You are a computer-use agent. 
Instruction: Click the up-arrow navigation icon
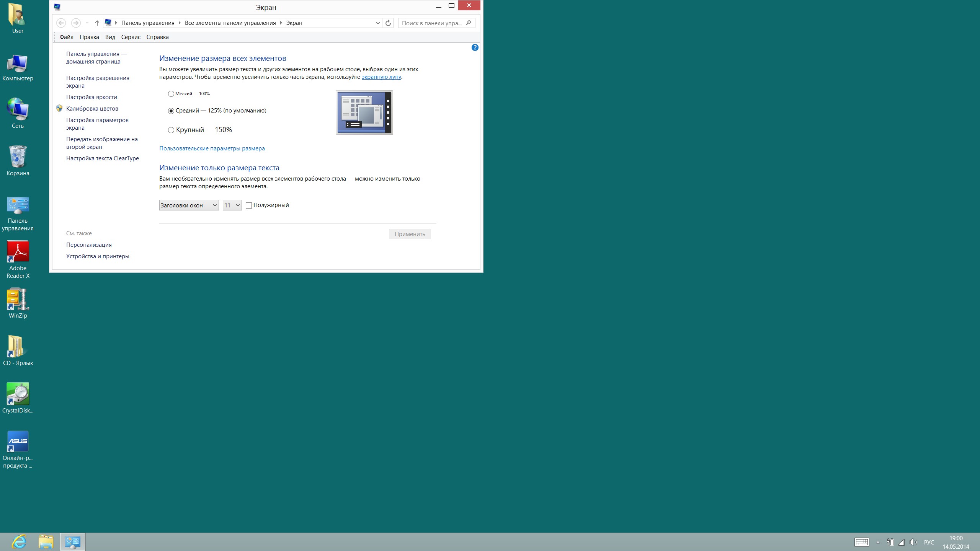(97, 23)
